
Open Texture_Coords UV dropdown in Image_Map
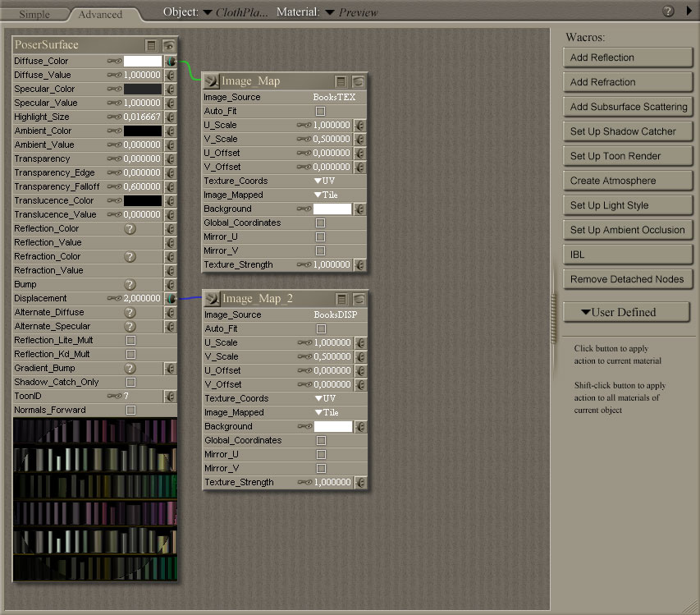pyautogui.click(x=324, y=181)
